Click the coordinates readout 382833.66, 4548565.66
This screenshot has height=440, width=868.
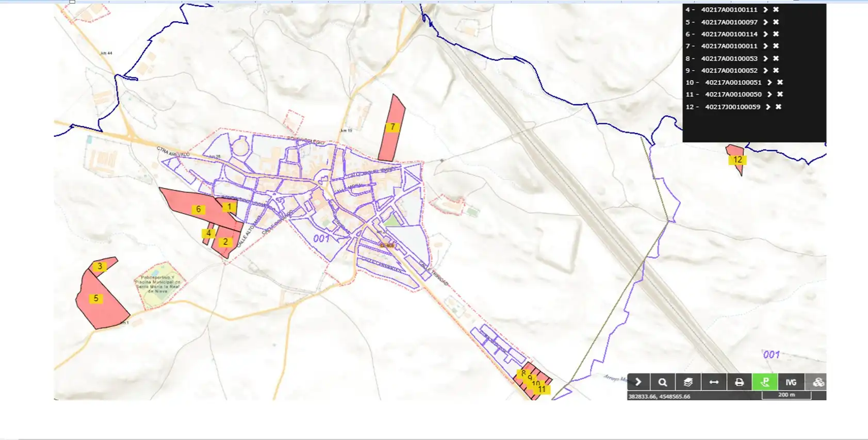[659, 396]
